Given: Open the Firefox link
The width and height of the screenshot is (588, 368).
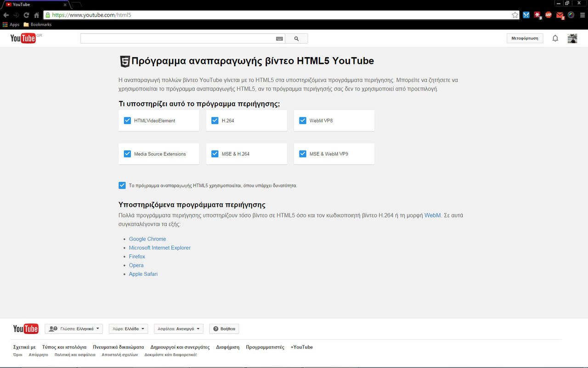Looking at the screenshot, I should [x=137, y=256].
